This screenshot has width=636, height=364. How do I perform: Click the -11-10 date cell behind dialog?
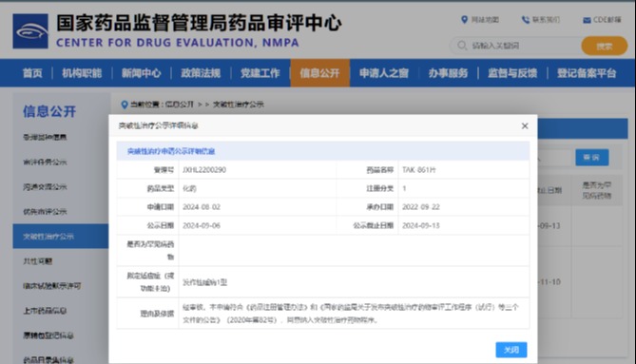coord(549,281)
